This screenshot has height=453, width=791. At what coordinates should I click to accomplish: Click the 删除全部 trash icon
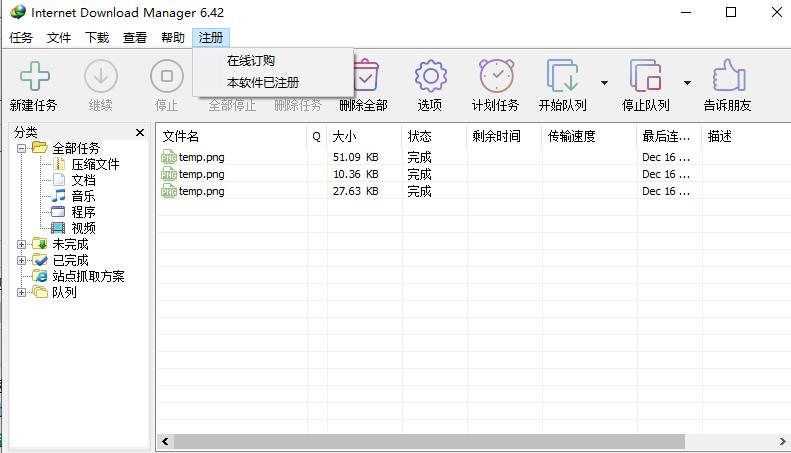[x=365, y=77]
